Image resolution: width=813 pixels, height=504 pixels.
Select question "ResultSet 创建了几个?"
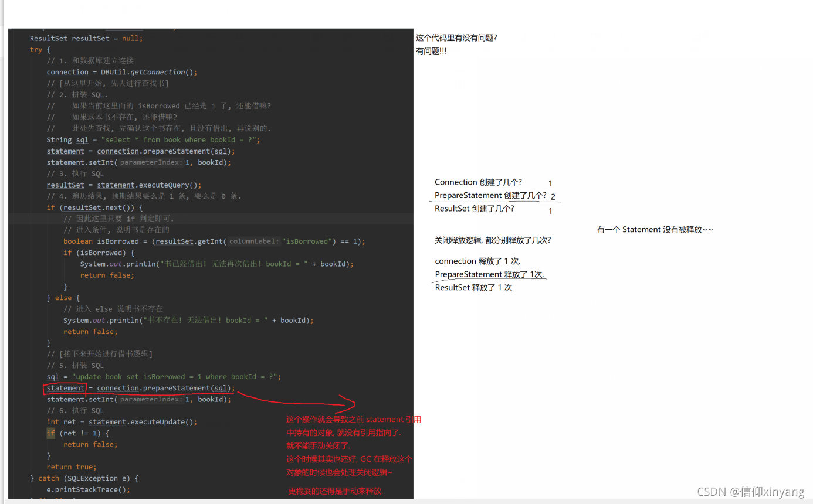tap(475, 209)
